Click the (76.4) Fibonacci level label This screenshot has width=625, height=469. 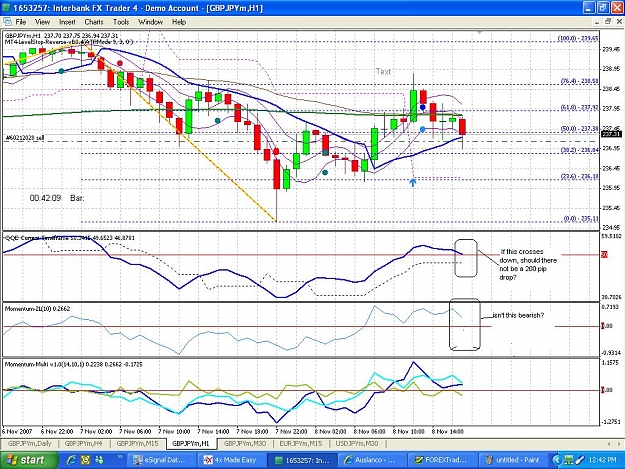(579, 81)
